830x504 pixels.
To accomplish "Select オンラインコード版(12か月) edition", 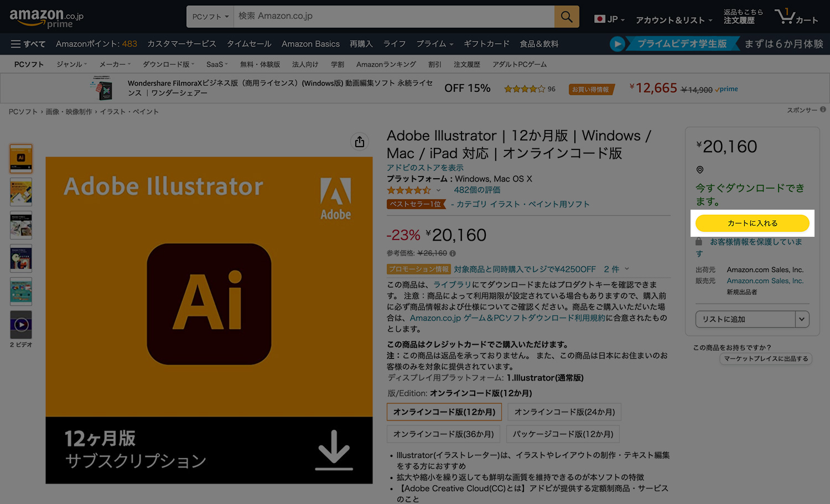I will (444, 412).
